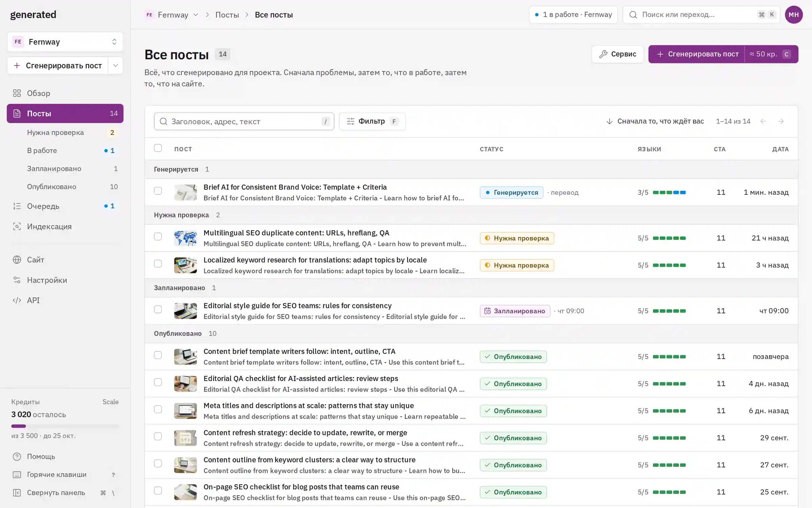Open sort dropdown Сначала то, что ждёт вас
Viewport: 812px width, 508px height.
[655, 121]
